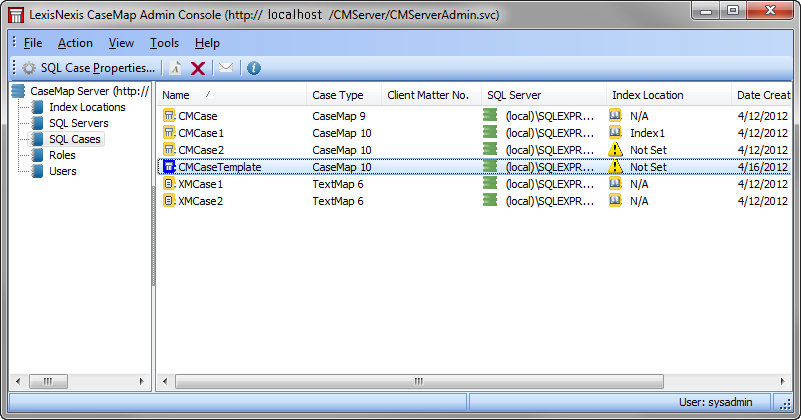Image resolution: width=801 pixels, height=420 pixels.
Task: Open the Tools menu
Action: point(164,43)
